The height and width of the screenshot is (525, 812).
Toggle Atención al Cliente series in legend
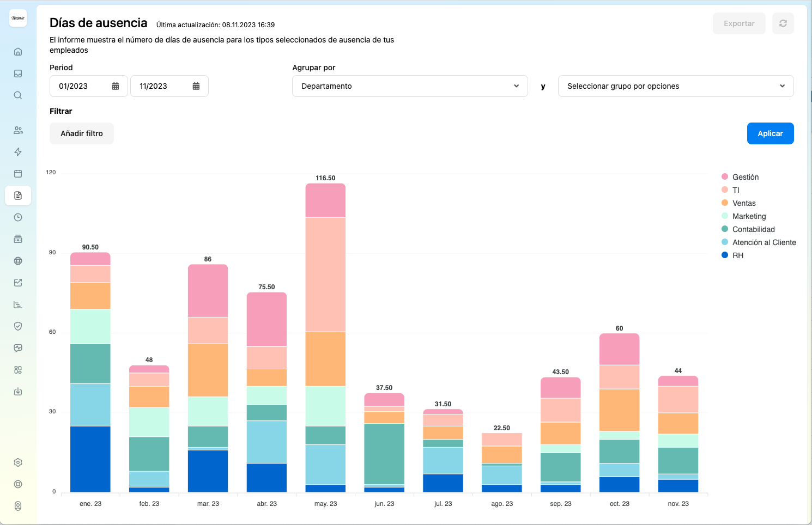(x=759, y=242)
